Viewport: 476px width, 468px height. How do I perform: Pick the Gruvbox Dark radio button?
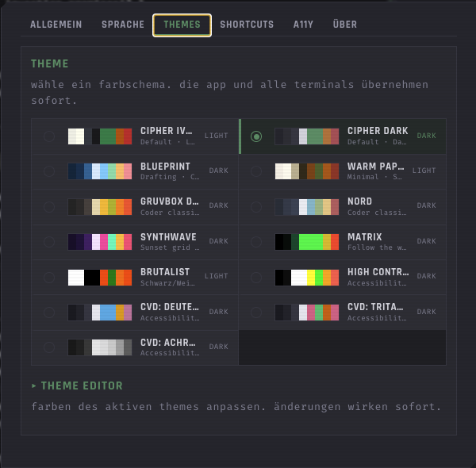pos(49,207)
